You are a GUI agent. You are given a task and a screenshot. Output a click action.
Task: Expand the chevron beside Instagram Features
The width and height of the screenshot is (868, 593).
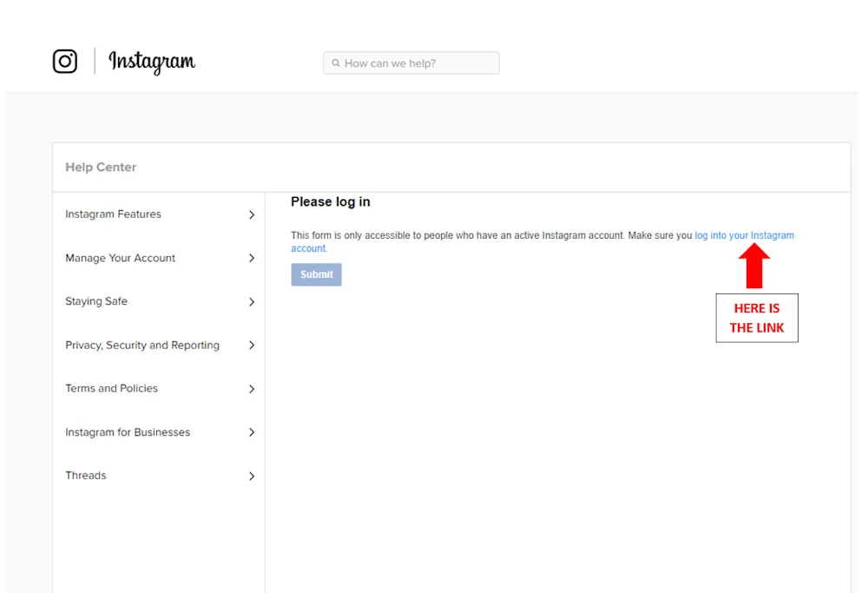[x=252, y=214]
